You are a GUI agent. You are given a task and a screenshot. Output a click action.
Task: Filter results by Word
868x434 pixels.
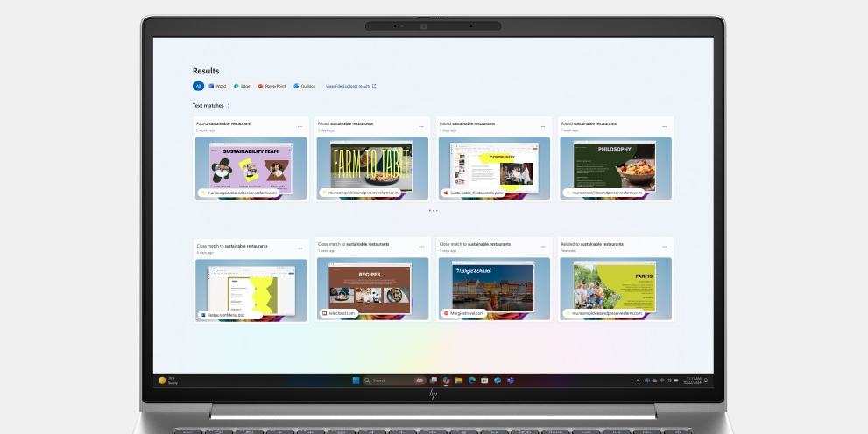(217, 87)
